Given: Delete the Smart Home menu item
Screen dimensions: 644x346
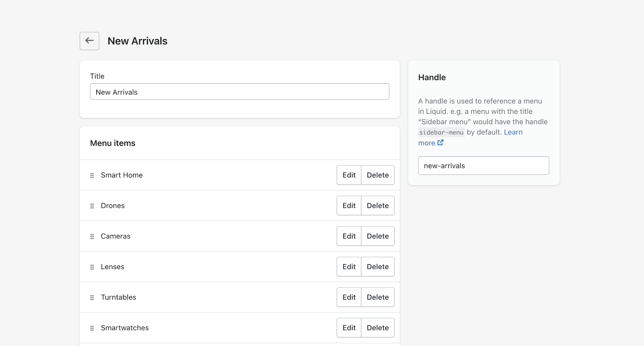Looking at the screenshot, I should pos(378,175).
